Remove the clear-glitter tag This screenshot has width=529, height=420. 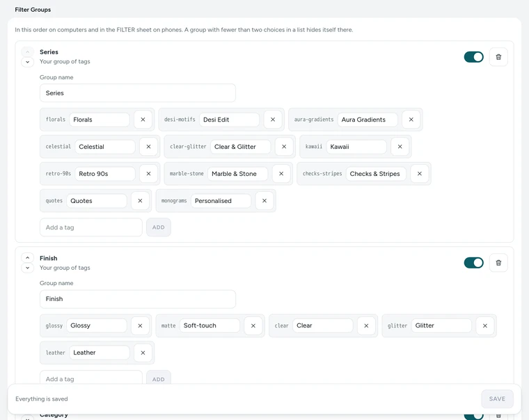click(x=284, y=147)
